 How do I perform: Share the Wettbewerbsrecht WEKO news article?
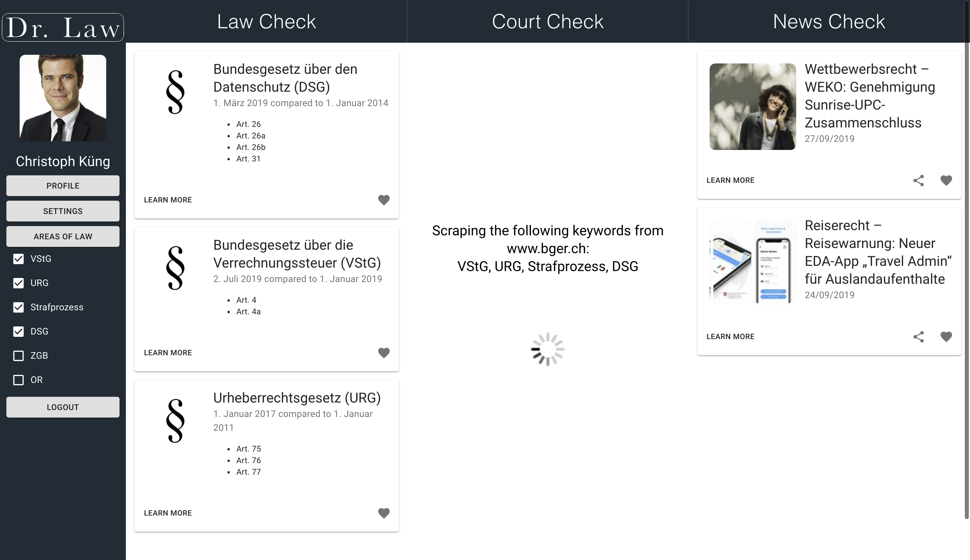918,181
